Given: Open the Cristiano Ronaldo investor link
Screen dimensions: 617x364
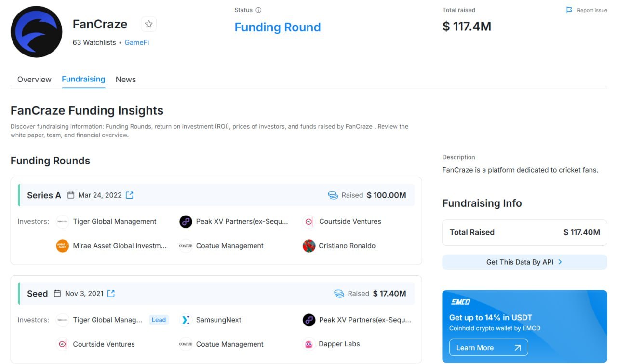Looking at the screenshot, I should [x=347, y=246].
